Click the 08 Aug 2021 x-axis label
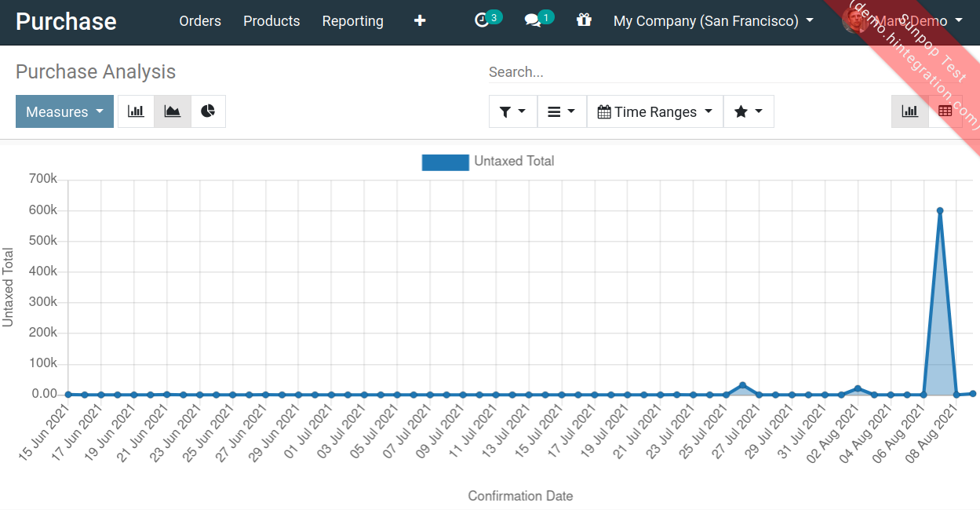Viewport: 980px width, 510px height. pyautogui.click(x=932, y=434)
